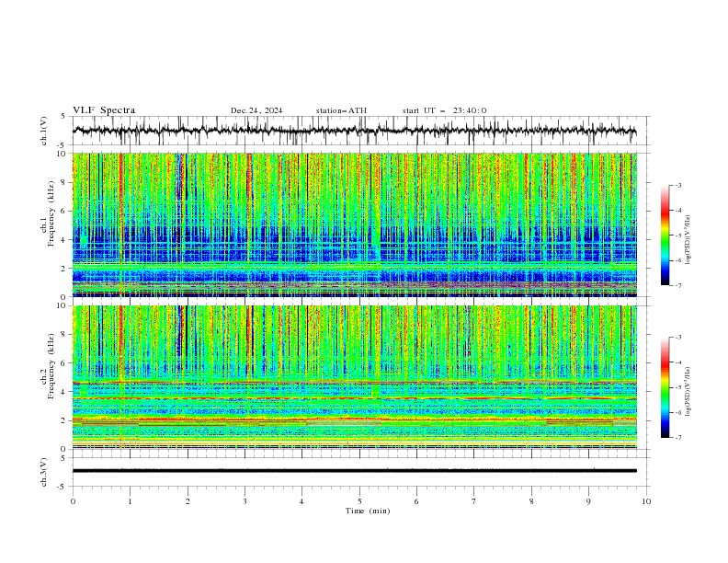Click the "ch.1(V)" vertical axis label
Screen dimensions: 728x563
coord(44,131)
